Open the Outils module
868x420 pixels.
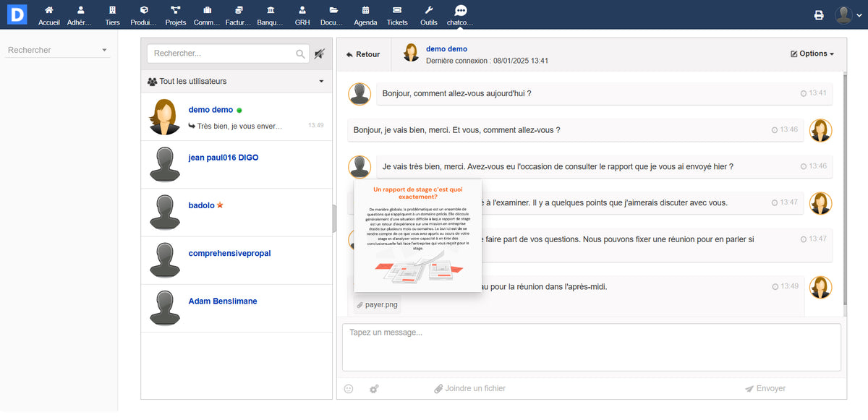click(428, 14)
